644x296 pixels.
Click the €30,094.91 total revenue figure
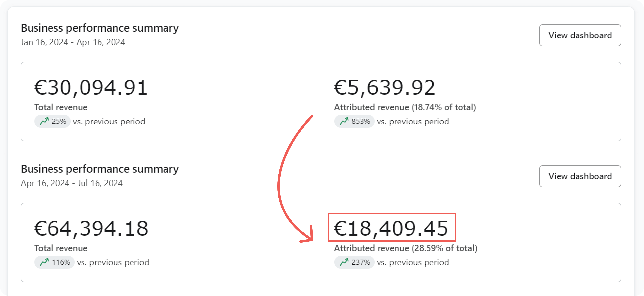[91, 88]
